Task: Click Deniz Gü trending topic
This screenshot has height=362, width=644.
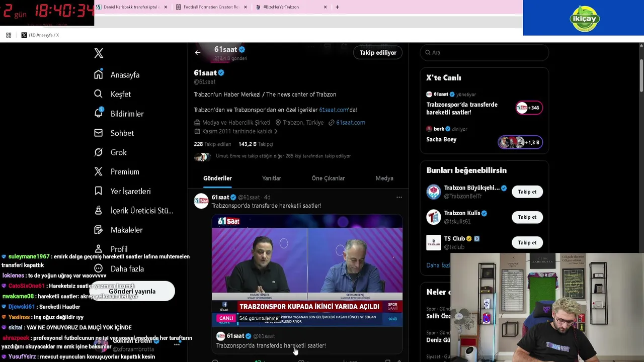Action: 439,340
